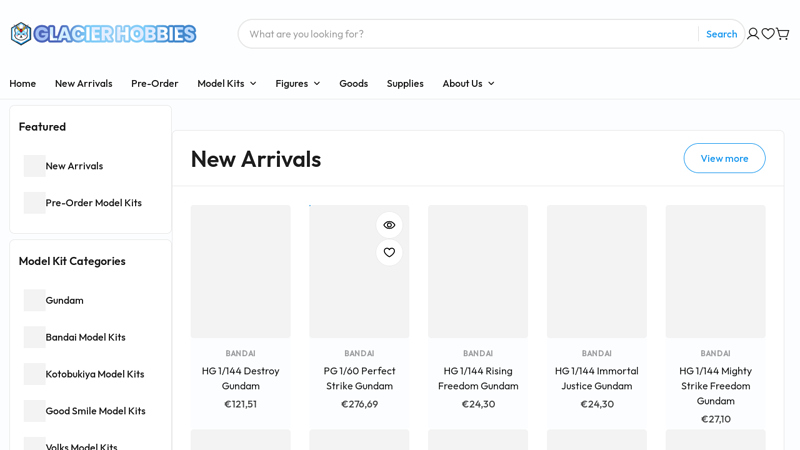Open the New Arrivals sidebar link
The width and height of the screenshot is (800, 450).
pyautogui.click(x=74, y=166)
